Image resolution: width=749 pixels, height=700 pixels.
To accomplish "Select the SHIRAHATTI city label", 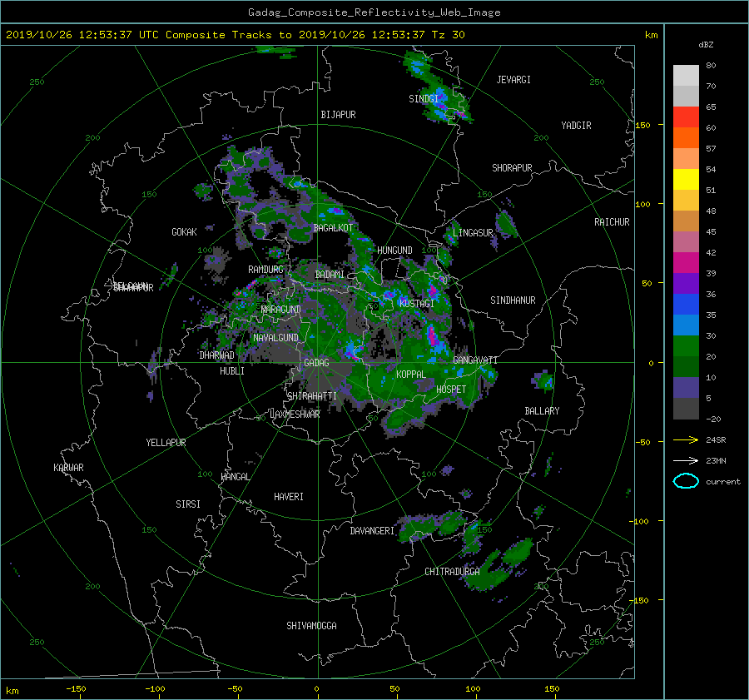I will coord(312,395).
